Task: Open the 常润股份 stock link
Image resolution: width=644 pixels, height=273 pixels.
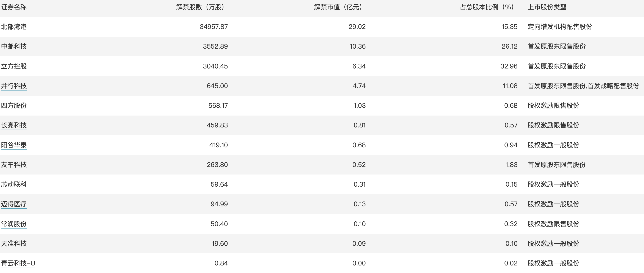Action: tap(14, 224)
